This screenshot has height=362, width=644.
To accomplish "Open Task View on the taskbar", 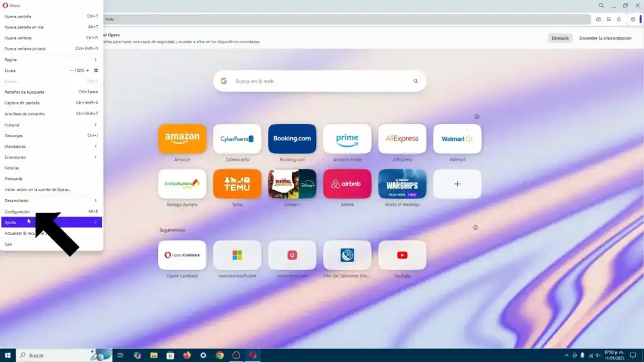I will tap(120, 356).
